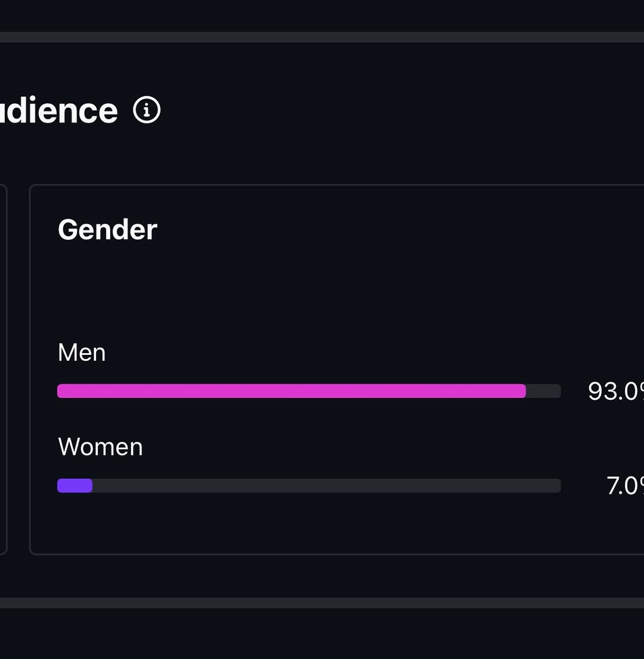
Task: Click the unfilled gray end of Men bar
Action: click(543, 391)
